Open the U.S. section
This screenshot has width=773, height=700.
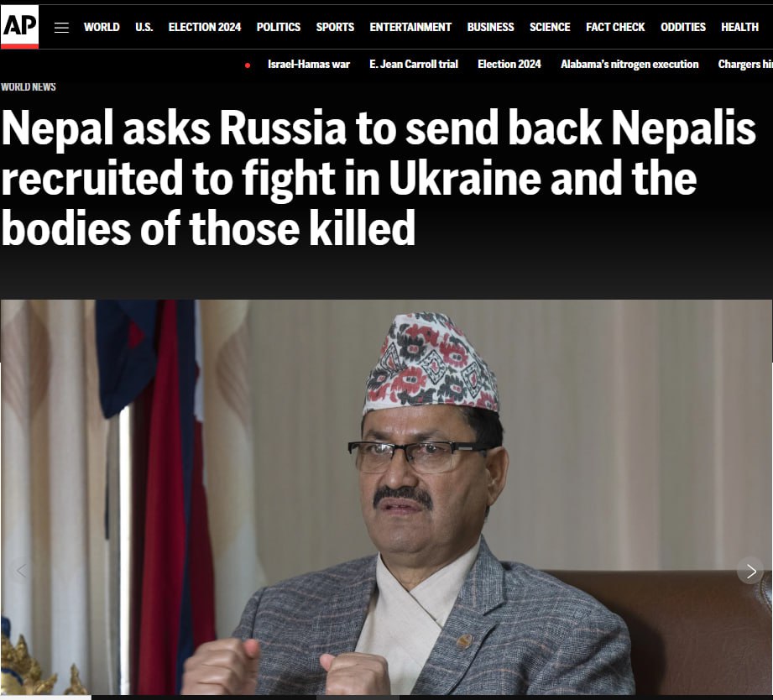(x=144, y=27)
